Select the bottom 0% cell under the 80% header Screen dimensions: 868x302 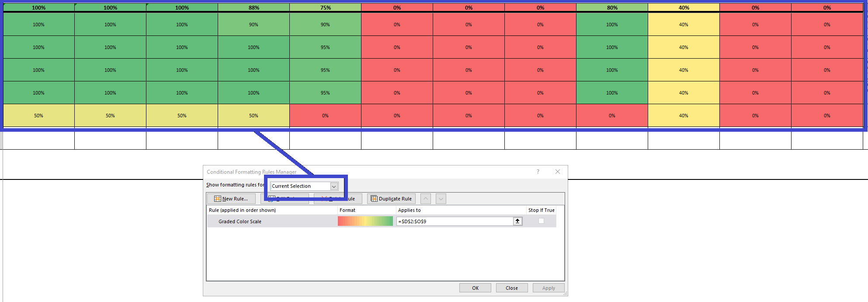(x=612, y=116)
